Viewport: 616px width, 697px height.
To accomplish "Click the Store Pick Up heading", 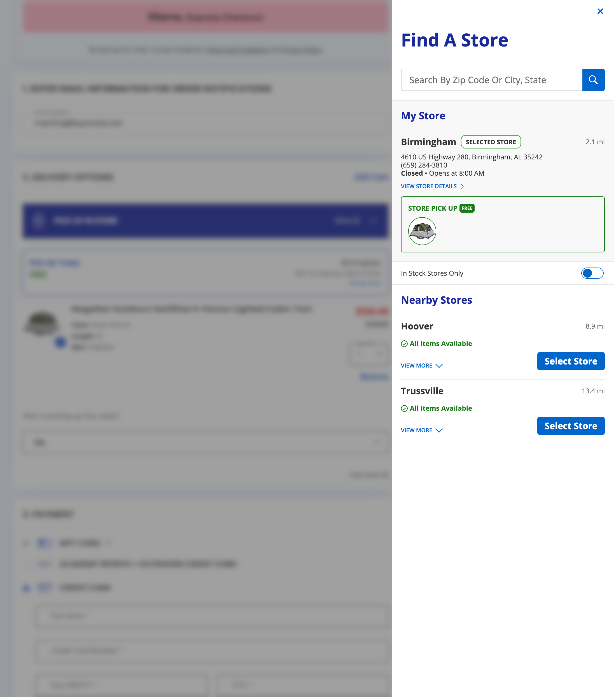I will [432, 208].
